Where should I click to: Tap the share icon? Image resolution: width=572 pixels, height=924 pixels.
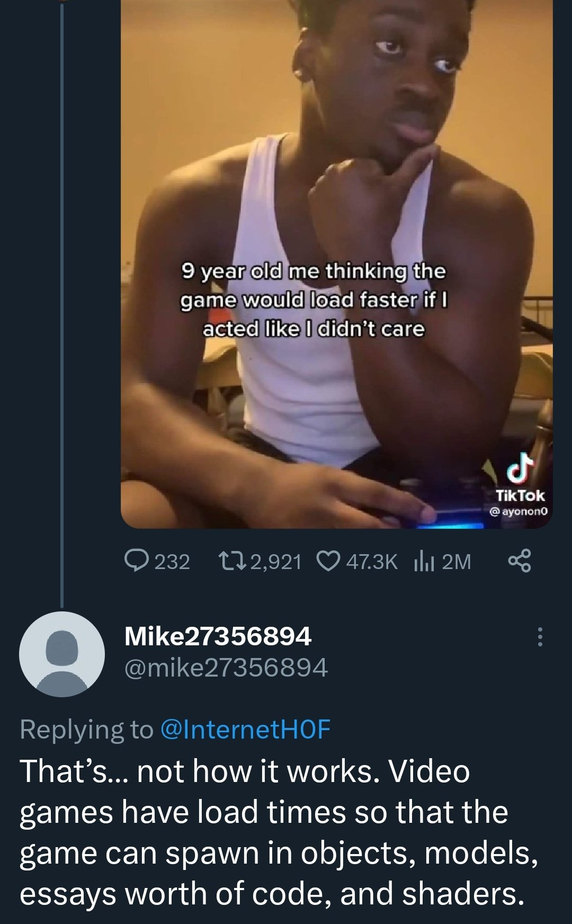point(519,561)
